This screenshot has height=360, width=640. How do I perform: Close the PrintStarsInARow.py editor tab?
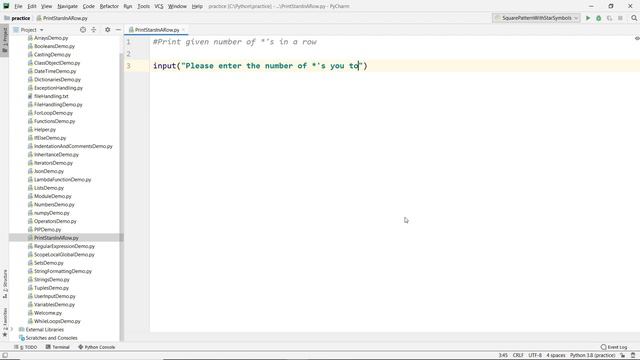[183, 30]
